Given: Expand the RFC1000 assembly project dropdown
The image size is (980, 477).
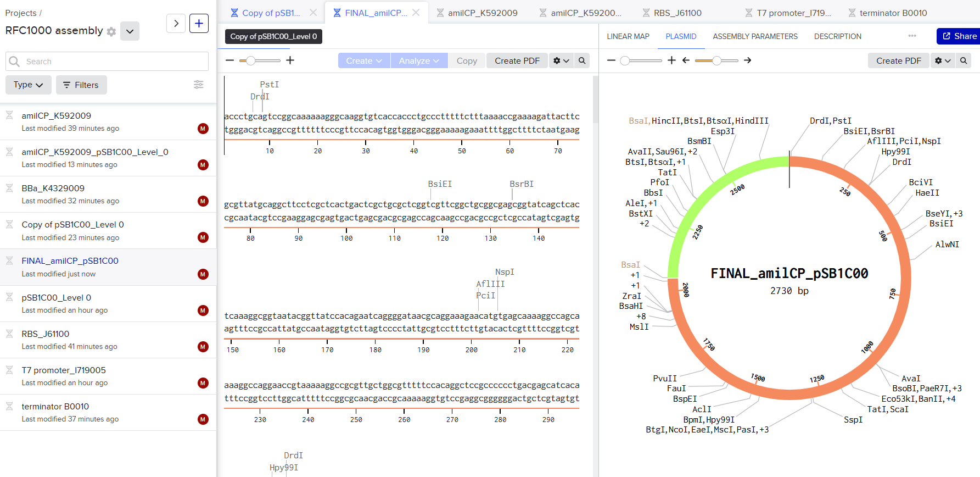Looking at the screenshot, I should point(130,31).
